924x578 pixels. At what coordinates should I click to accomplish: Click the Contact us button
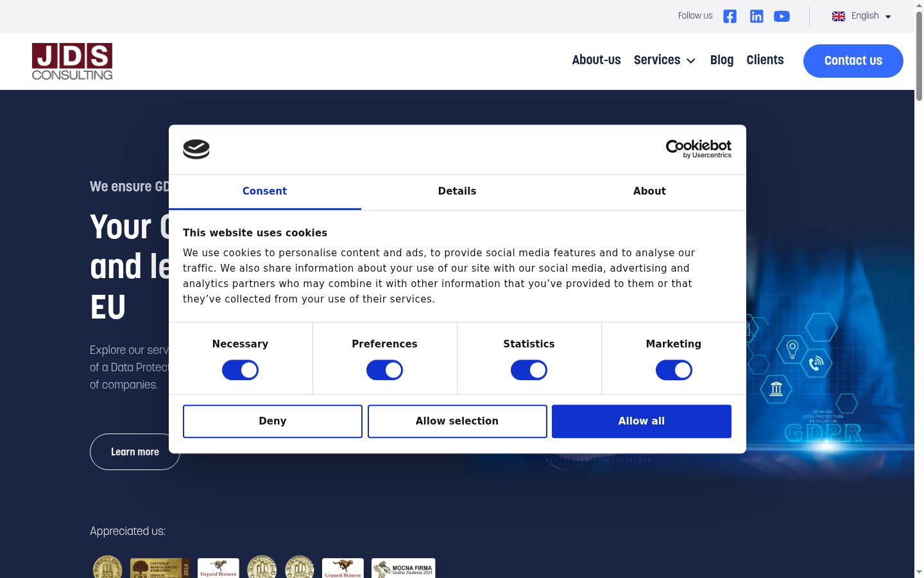pyautogui.click(x=853, y=61)
